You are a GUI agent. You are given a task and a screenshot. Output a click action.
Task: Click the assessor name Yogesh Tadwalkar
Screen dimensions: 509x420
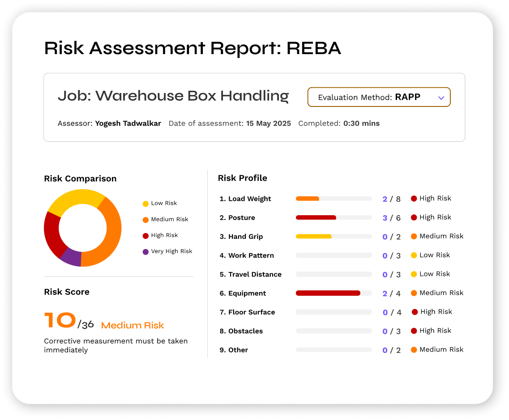pyautogui.click(x=128, y=123)
